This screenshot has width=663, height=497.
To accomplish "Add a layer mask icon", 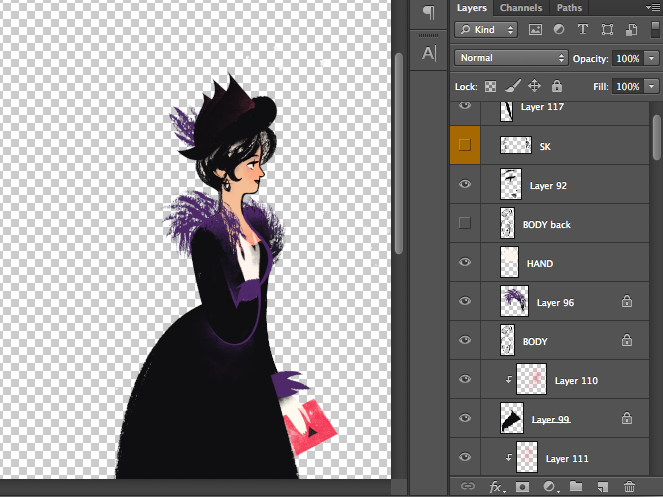I will coord(522,487).
